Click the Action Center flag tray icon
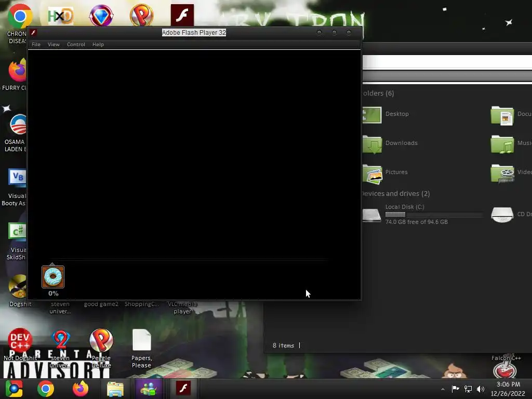The image size is (532, 399). (x=455, y=389)
